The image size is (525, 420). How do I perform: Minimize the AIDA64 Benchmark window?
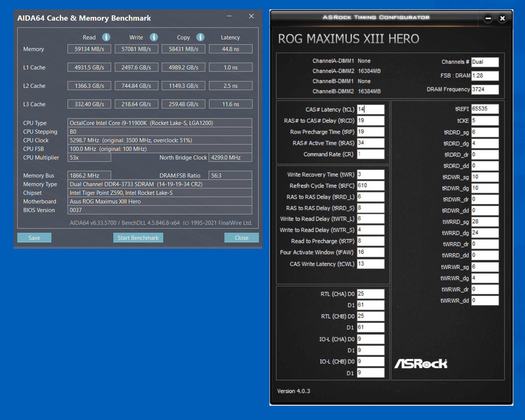(x=229, y=16)
